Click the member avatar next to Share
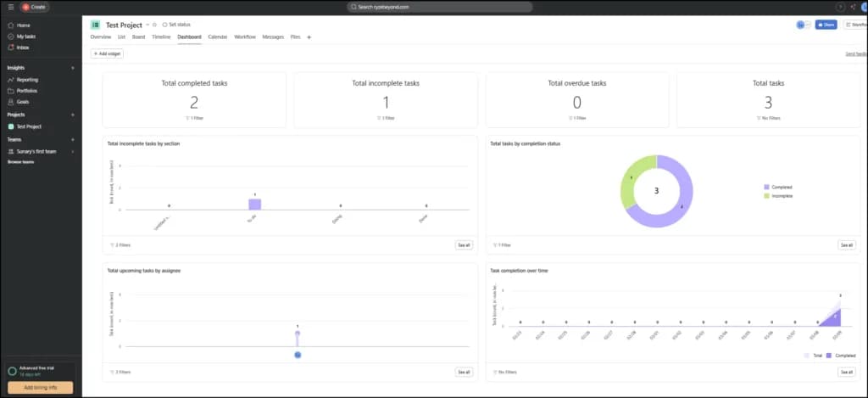868x398 pixels. coord(800,25)
